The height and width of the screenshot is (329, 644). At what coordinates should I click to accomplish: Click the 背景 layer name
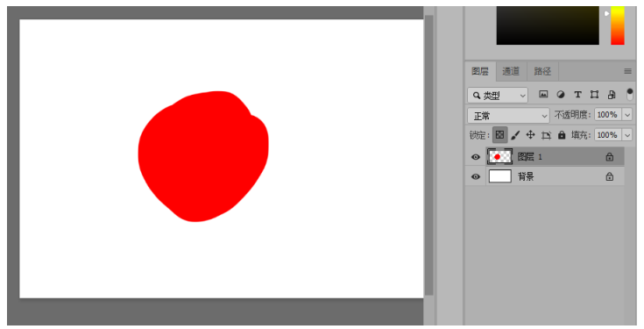point(526,176)
